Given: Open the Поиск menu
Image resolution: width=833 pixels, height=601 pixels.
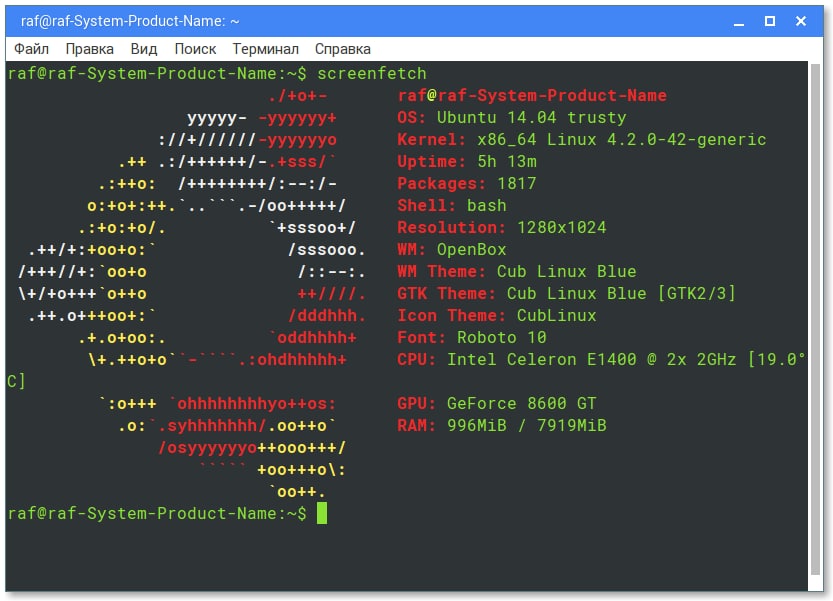Looking at the screenshot, I should point(195,49).
